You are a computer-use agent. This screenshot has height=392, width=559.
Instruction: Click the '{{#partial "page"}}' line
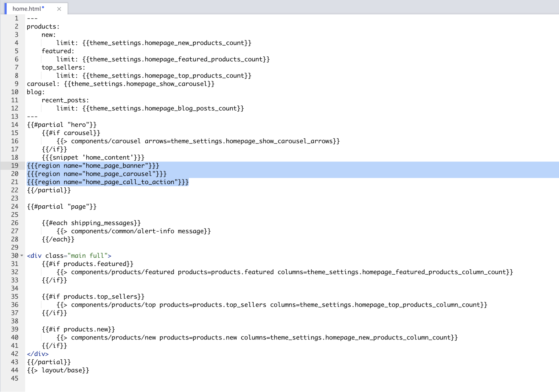coord(62,207)
